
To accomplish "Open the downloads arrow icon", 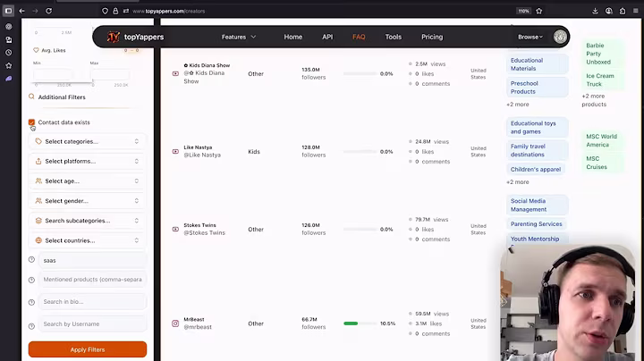I will [595, 11].
